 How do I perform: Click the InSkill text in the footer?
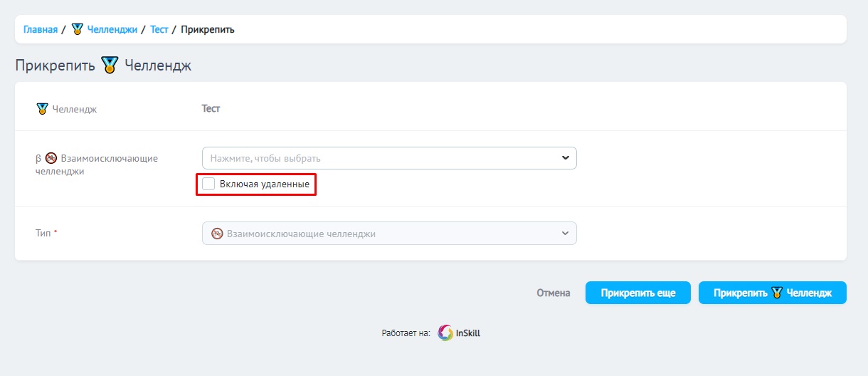468,333
